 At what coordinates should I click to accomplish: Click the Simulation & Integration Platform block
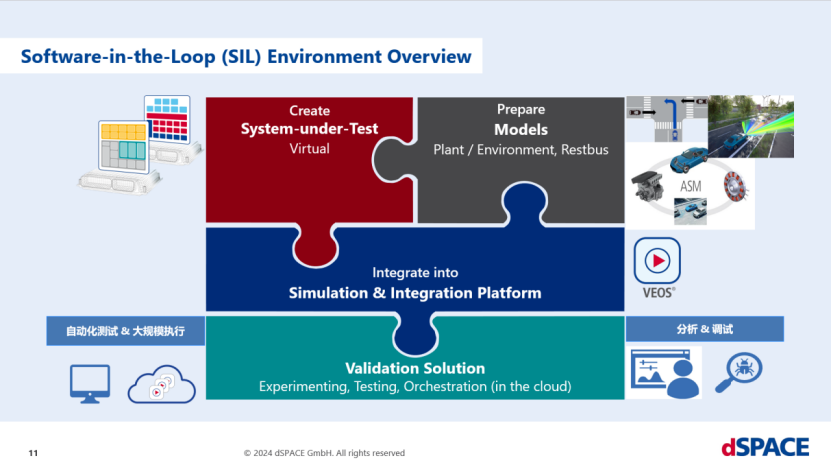[414, 285]
